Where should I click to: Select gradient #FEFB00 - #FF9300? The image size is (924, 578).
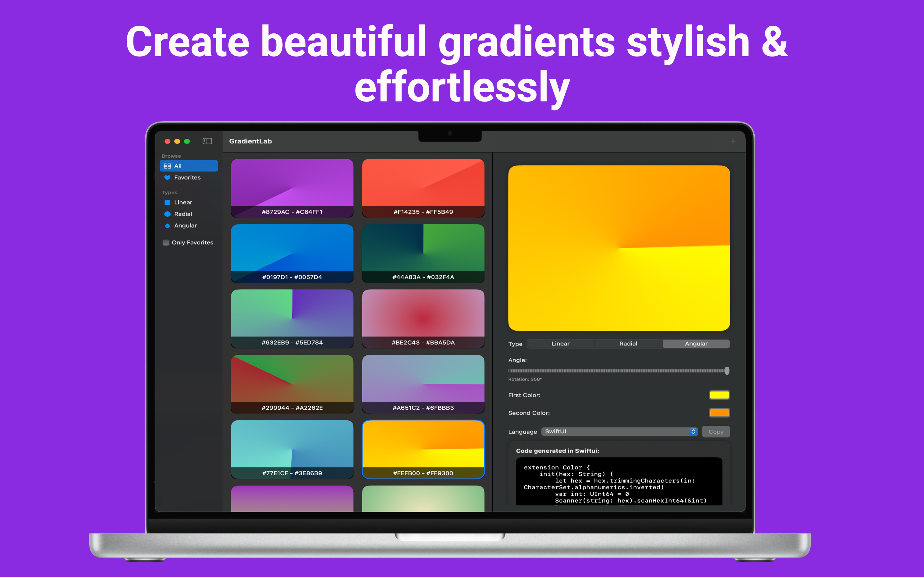click(423, 450)
